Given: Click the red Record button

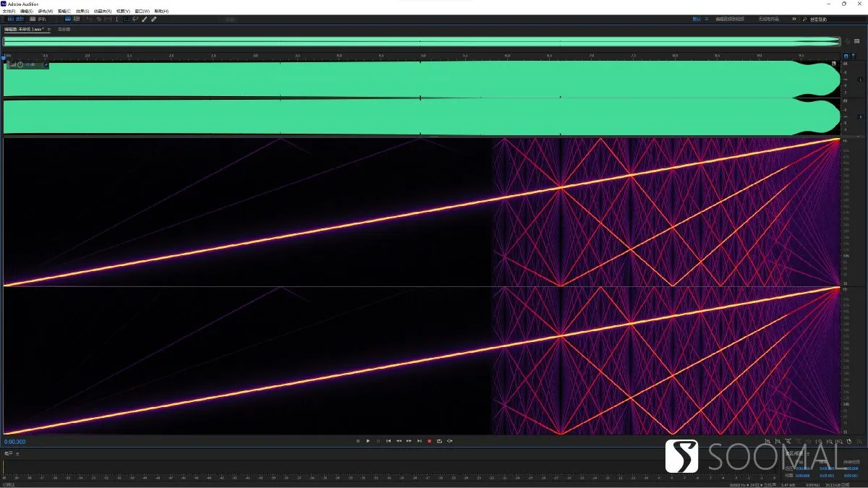Looking at the screenshot, I should point(430,441).
